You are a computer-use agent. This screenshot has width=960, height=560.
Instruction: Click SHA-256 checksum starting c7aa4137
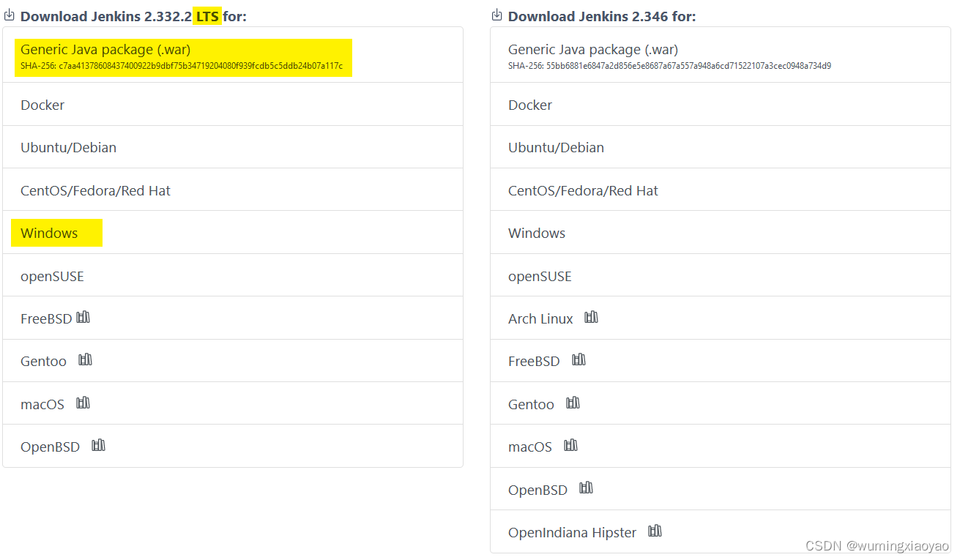point(182,66)
